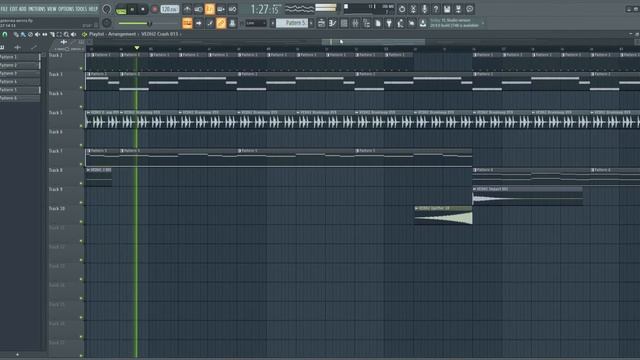Mute Track 7 with its green dot
The width and height of the screenshot is (640, 360).
pos(81,164)
